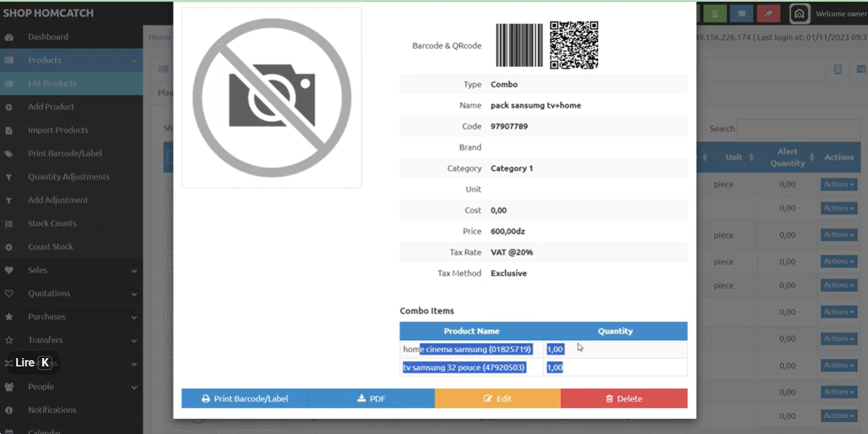Click the building icon above the table
Image resolution: width=868 pixels, height=434 pixels.
[838, 69]
